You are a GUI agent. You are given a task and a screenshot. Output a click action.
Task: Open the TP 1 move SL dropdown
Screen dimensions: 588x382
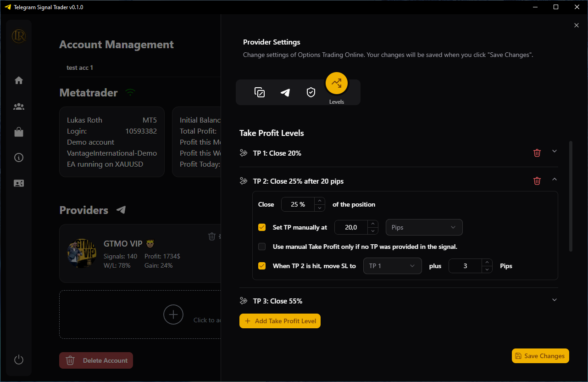[x=393, y=266]
